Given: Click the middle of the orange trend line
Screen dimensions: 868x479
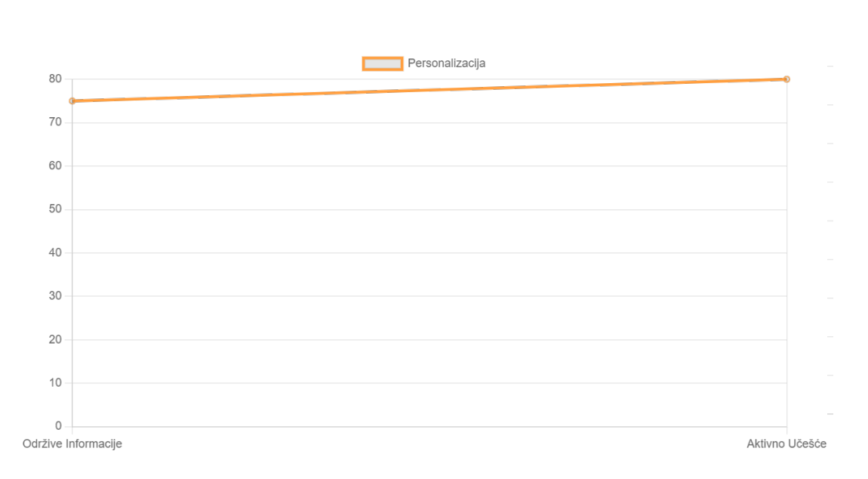Looking at the screenshot, I should (x=429, y=91).
